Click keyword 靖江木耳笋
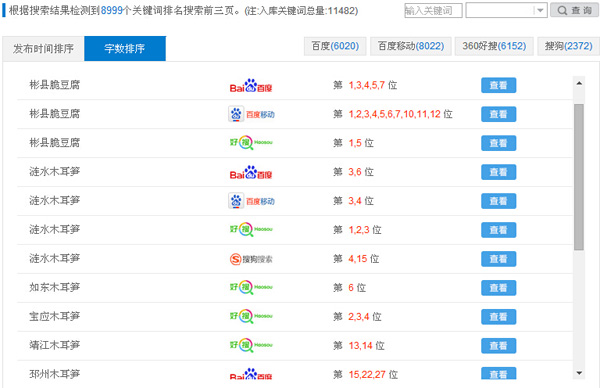The image size is (600, 388). [x=55, y=345]
